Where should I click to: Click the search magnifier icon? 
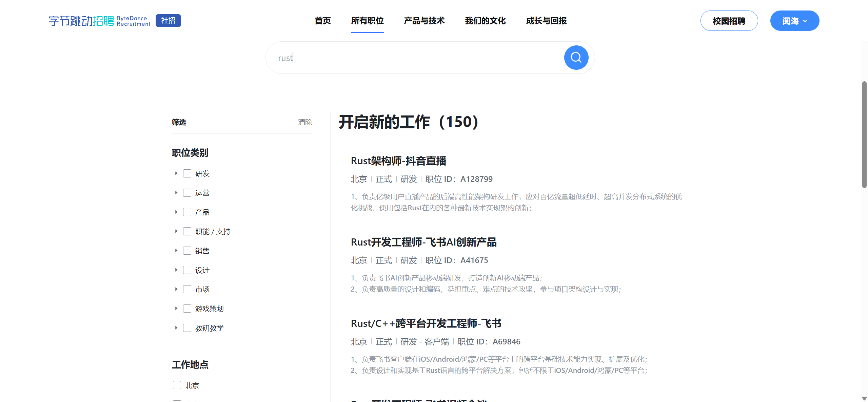576,58
